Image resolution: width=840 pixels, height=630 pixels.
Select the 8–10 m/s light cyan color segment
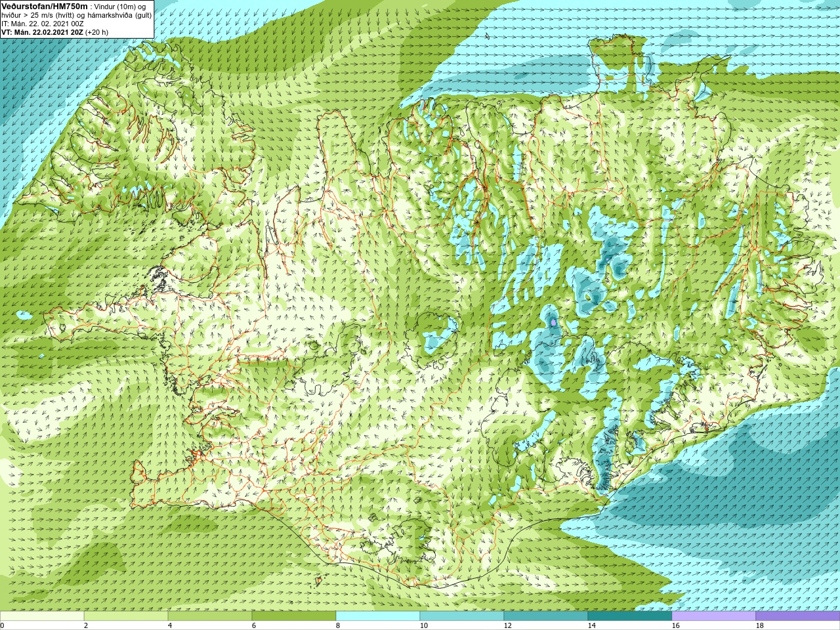click(378, 616)
